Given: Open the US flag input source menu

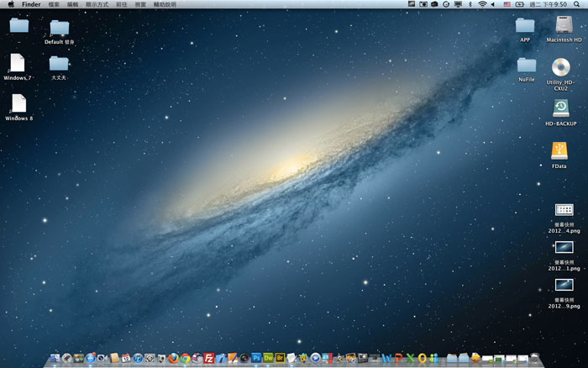Looking at the screenshot, I should 507,4.
